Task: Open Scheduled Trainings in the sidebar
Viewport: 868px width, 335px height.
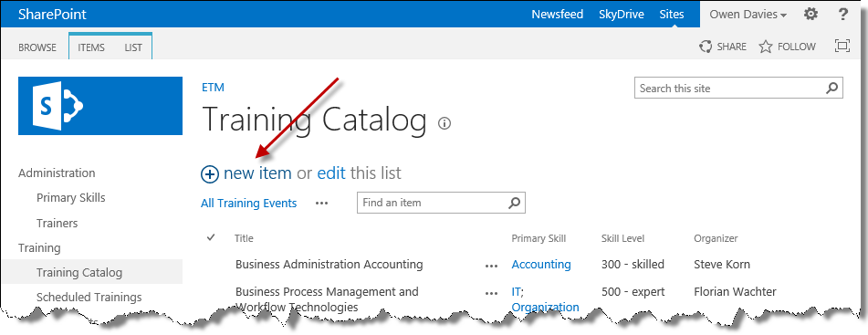Action: 89,297
